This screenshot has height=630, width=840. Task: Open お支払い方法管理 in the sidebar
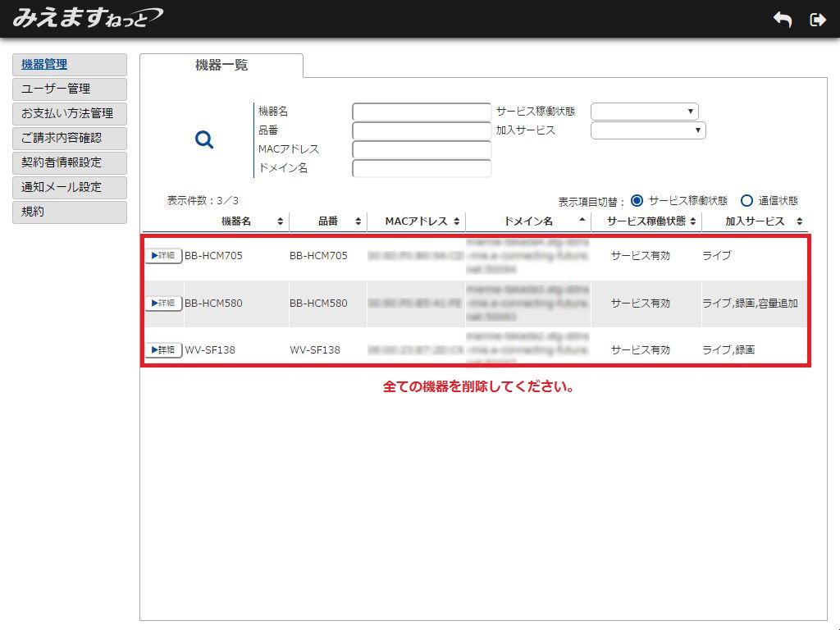click(70, 113)
